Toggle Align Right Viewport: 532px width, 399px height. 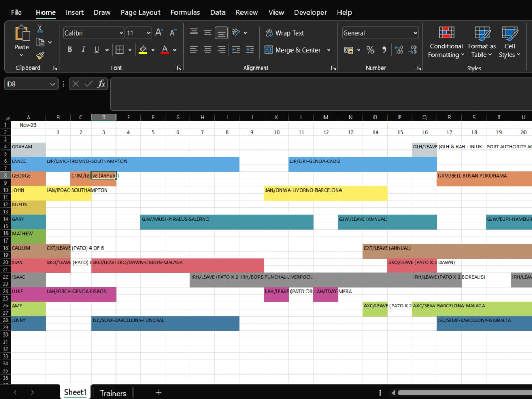(x=221, y=50)
